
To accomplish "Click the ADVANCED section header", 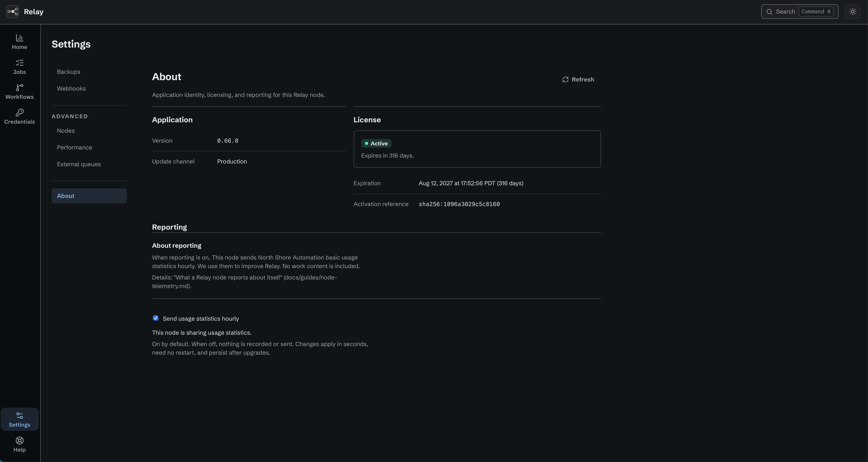I will pos(70,116).
